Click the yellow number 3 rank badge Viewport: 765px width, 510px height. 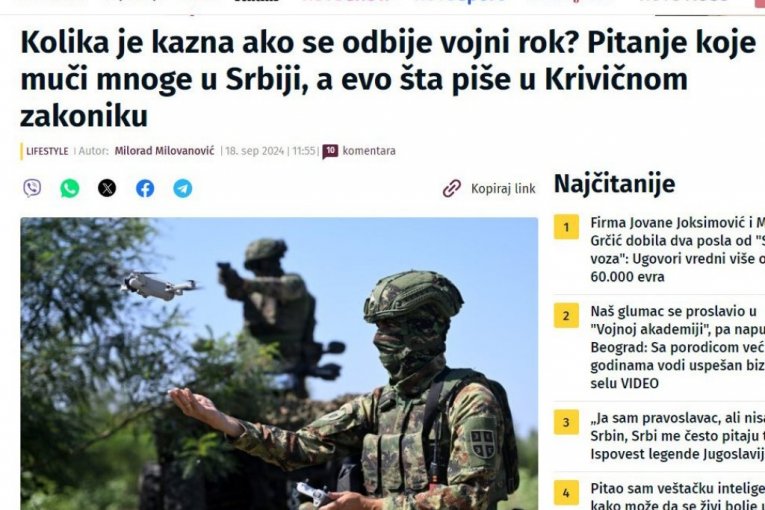(566, 422)
